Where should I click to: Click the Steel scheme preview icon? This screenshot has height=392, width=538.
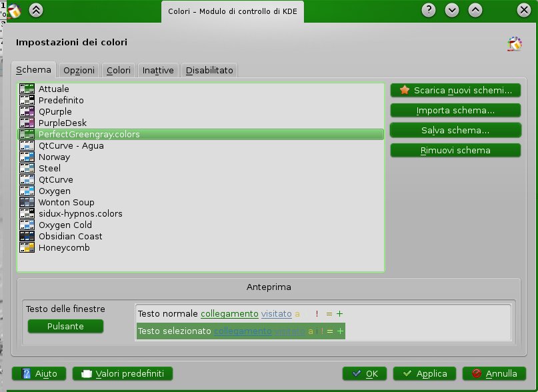point(27,168)
